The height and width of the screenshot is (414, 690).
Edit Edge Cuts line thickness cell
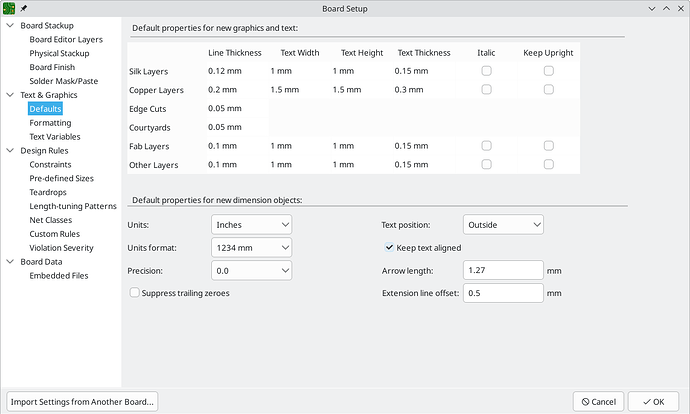pos(238,108)
